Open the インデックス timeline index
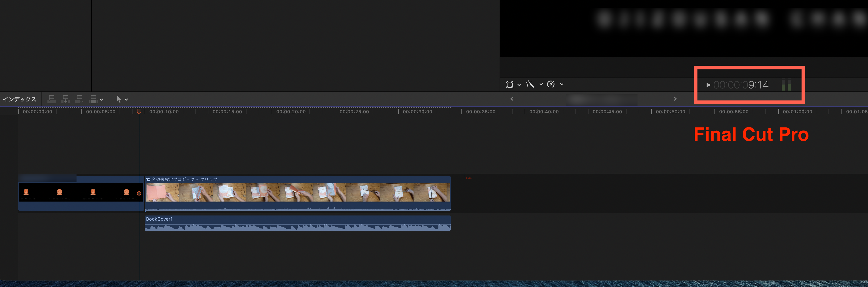868x287 pixels. coord(20,99)
